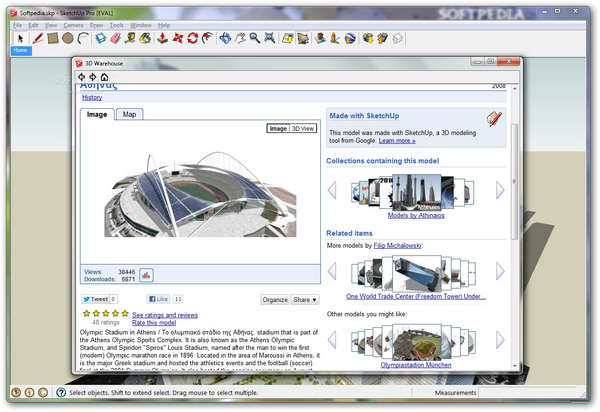The height and width of the screenshot is (412, 600).
Task: Click the 3D Warehouse home icon
Action: click(104, 77)
